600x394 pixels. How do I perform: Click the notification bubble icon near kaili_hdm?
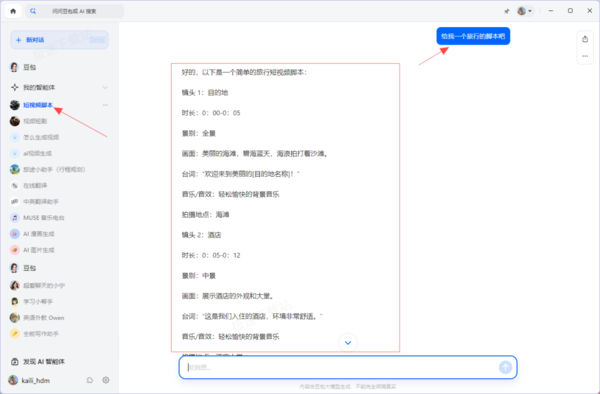(90, 380)
